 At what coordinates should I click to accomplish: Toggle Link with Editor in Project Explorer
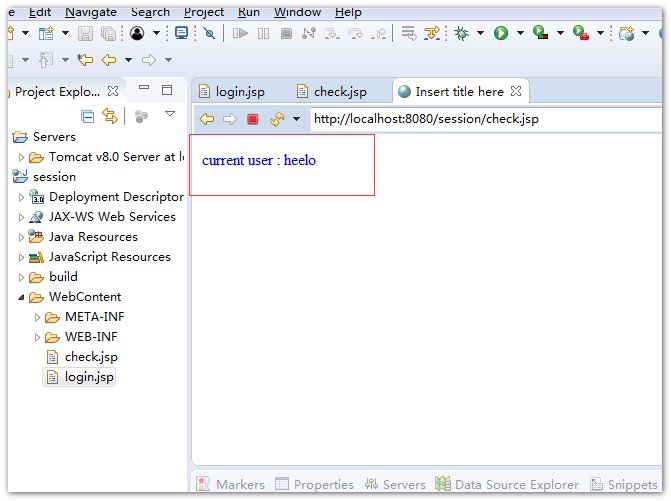pyautogui.click(x=110, y=116)
